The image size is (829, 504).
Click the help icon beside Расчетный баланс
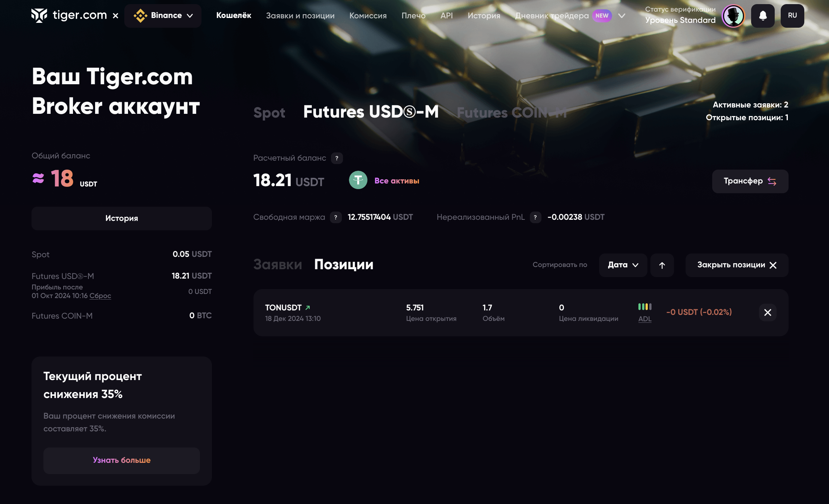[337, 158]
